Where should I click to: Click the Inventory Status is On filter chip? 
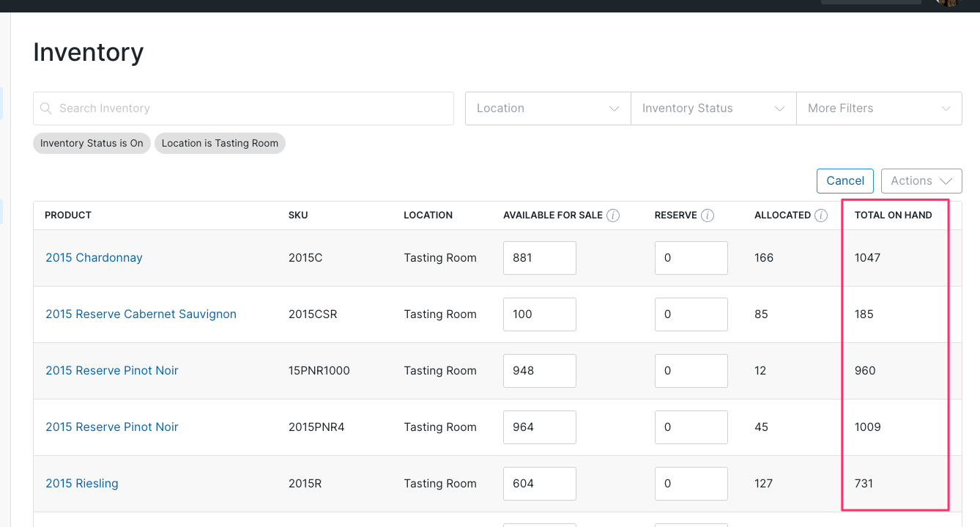tap(91, 143)
